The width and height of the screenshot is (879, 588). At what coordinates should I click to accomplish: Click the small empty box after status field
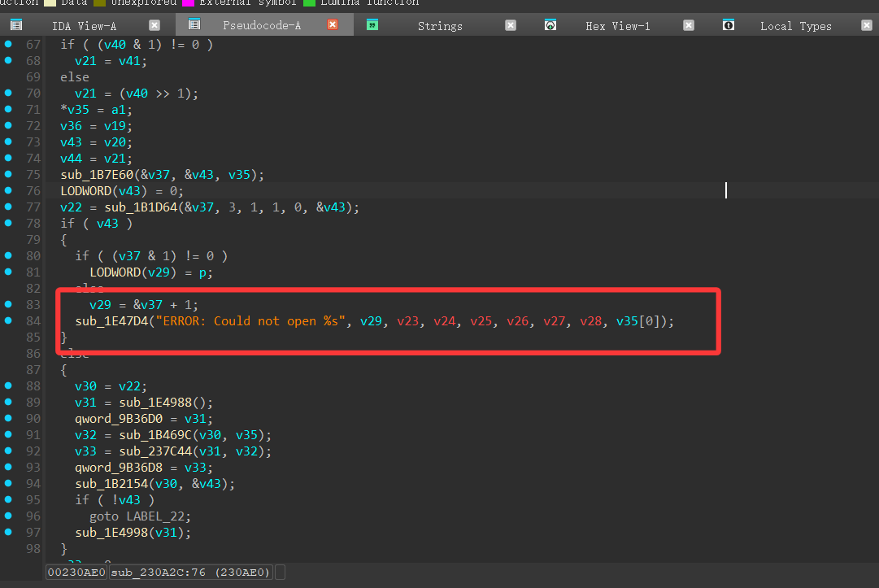(x=281, y=573)
